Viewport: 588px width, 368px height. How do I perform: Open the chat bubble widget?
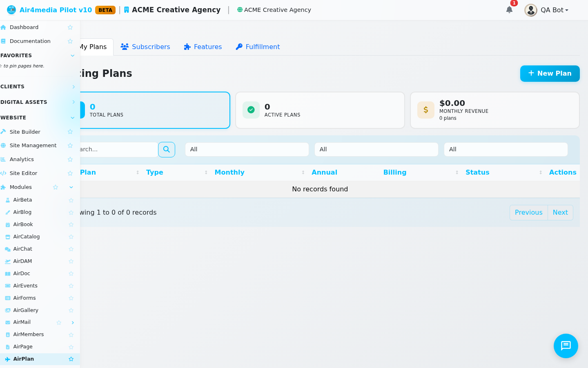point(566,346)
